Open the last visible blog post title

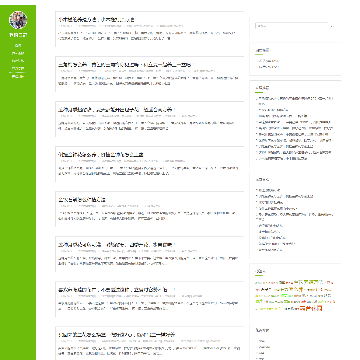coord(116,334)
